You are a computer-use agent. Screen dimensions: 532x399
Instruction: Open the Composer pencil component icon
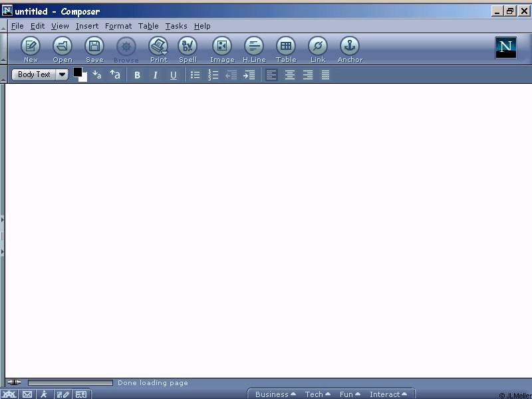(x=63, y=394)
